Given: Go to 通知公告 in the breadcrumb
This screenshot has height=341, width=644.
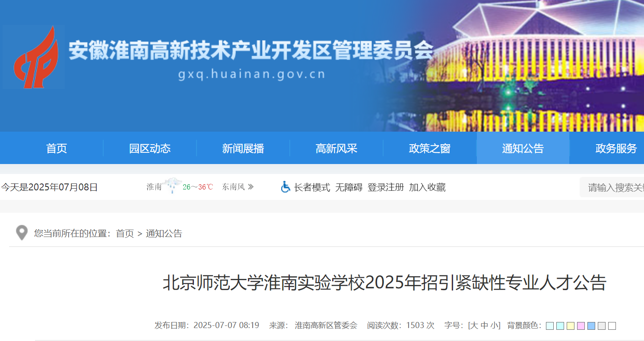Looking at the screenshot, I should click(x=164, y=234).
